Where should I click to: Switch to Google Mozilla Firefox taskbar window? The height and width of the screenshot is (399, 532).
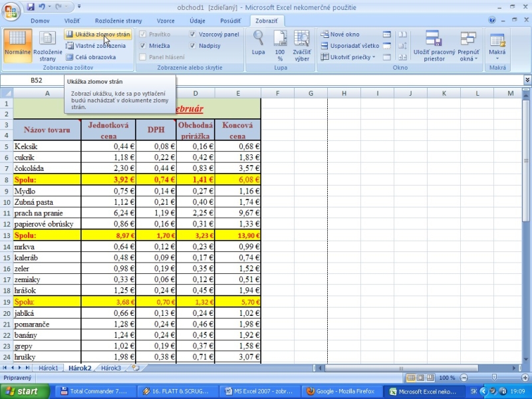342,391
